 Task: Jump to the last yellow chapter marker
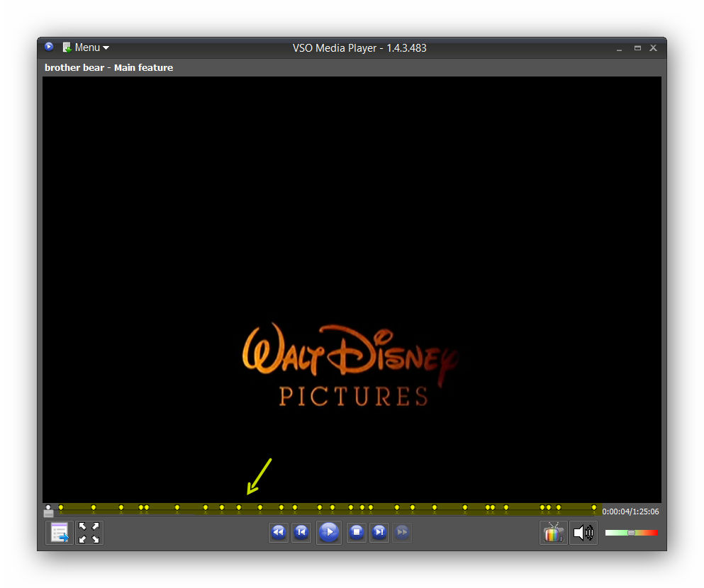click(594, 508)
